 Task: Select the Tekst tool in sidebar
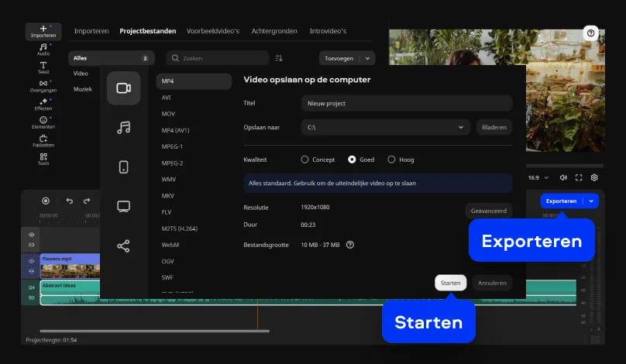click(x=43, y=67)
